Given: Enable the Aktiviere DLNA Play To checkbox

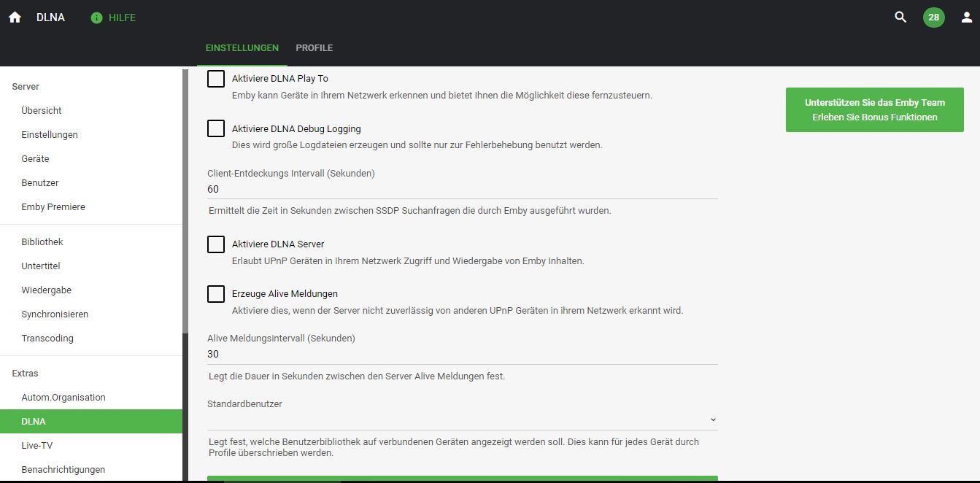Looking at the screenshot, I should coord(216,79).
